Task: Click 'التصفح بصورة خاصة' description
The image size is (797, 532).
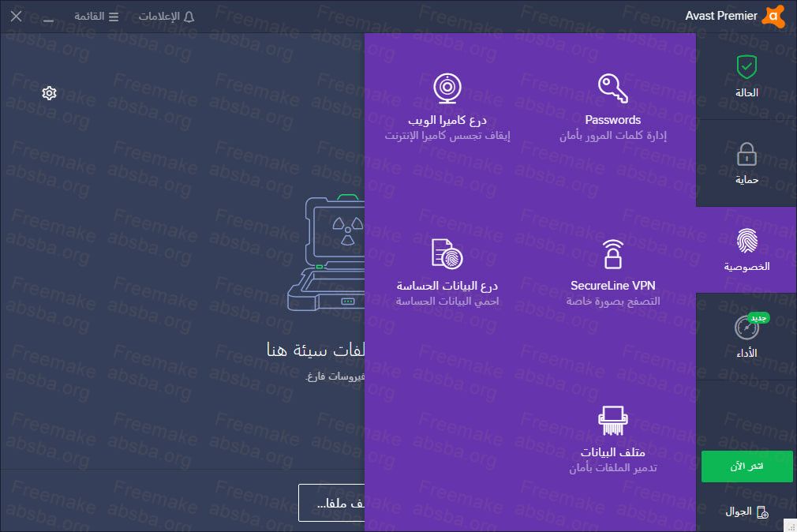Action: tap(613, 302)
